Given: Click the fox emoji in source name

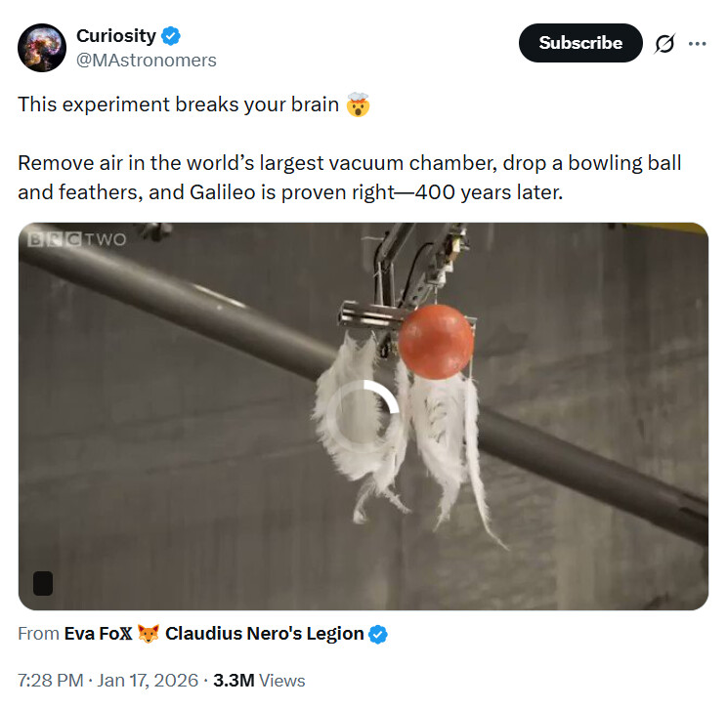Looking at the screenshot, I should coord(149,634).
